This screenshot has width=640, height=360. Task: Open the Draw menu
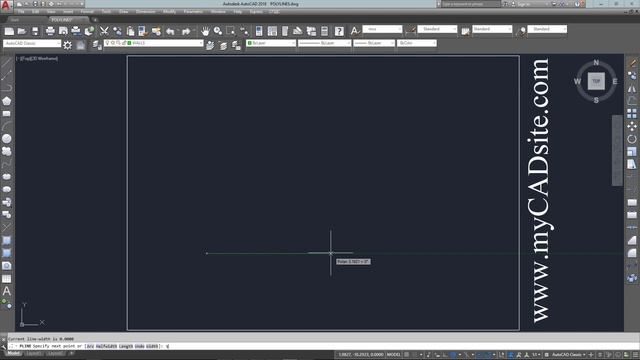click(x=124, y=12)
